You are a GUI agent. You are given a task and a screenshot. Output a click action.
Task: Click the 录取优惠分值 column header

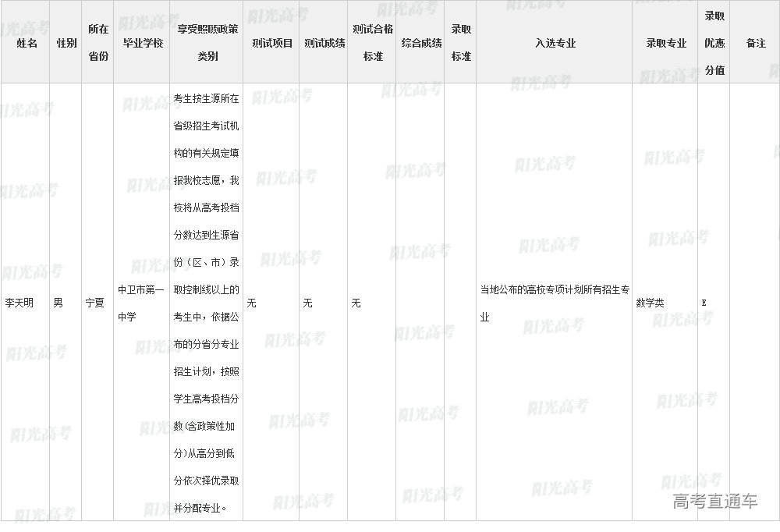click(x=714, y=43)
